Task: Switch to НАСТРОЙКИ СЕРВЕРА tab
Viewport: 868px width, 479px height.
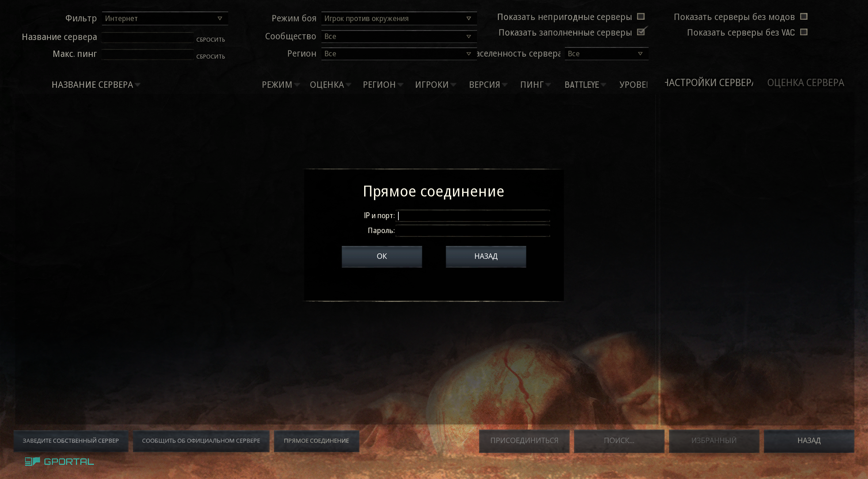Action: (x=709, y=82)
